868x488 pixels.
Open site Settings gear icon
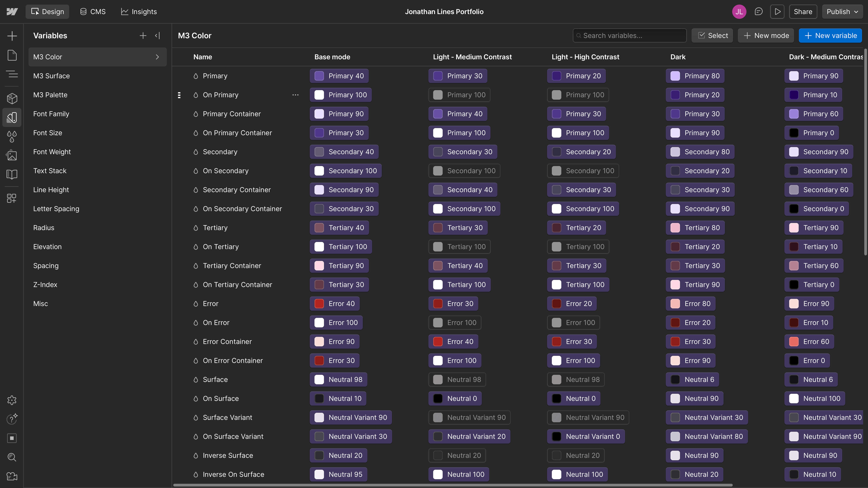12,400
